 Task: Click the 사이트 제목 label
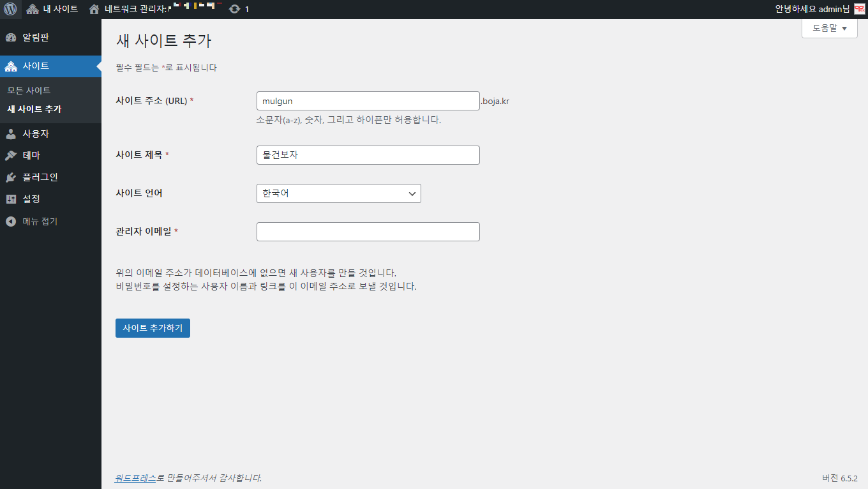click(x=142, y=155)
